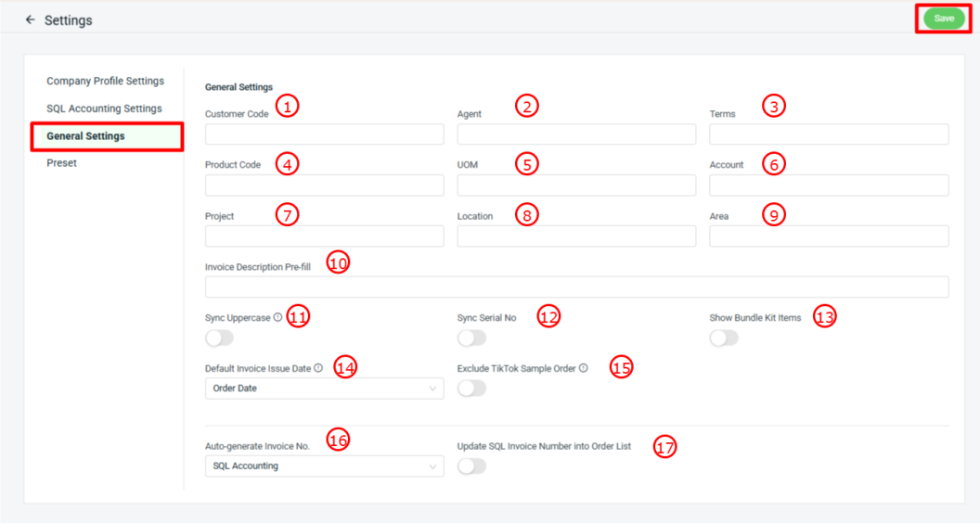Enable Exclude TikTok Sample Order toggle
980x523 pixels.
[x=471, y=389]
